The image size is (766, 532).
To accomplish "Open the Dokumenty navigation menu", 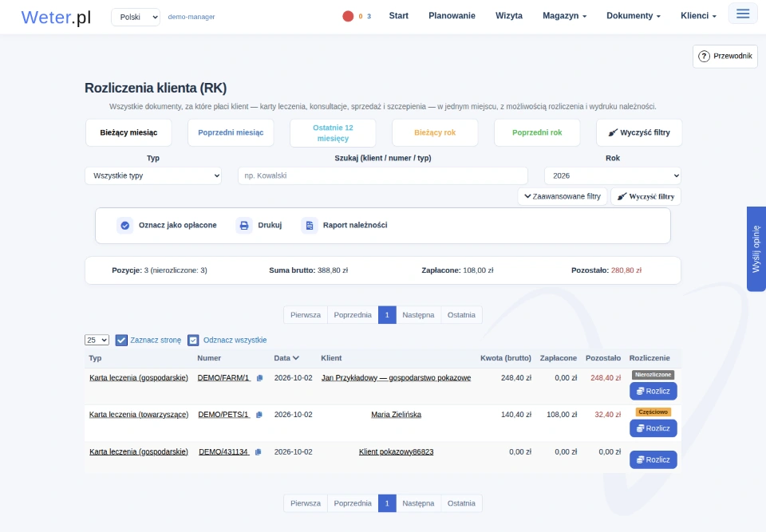I will tap(633, 16).
